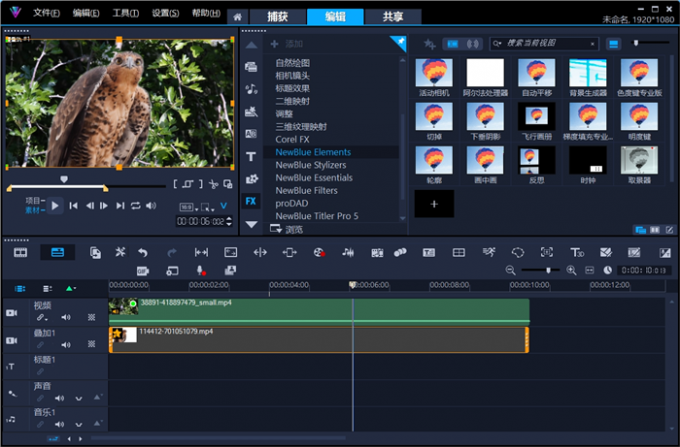
Task: Toggle repeat loop playback button
Action: [x=135, y=206]
